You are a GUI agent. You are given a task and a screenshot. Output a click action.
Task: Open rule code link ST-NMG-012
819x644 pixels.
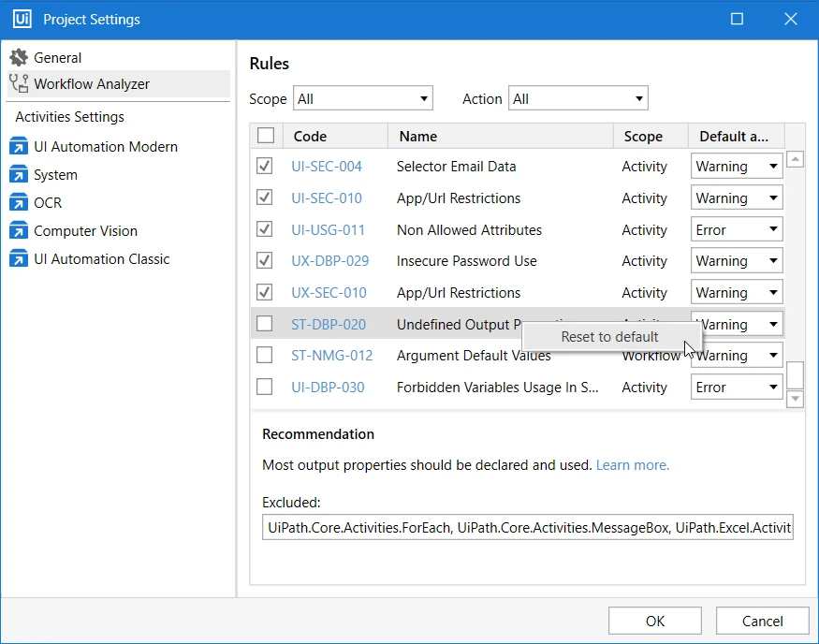click(331, 356)
